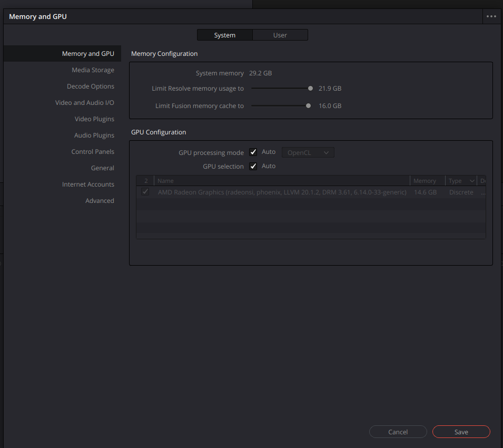Open the OpenCL processing mode dropdown

pos(308,153)
